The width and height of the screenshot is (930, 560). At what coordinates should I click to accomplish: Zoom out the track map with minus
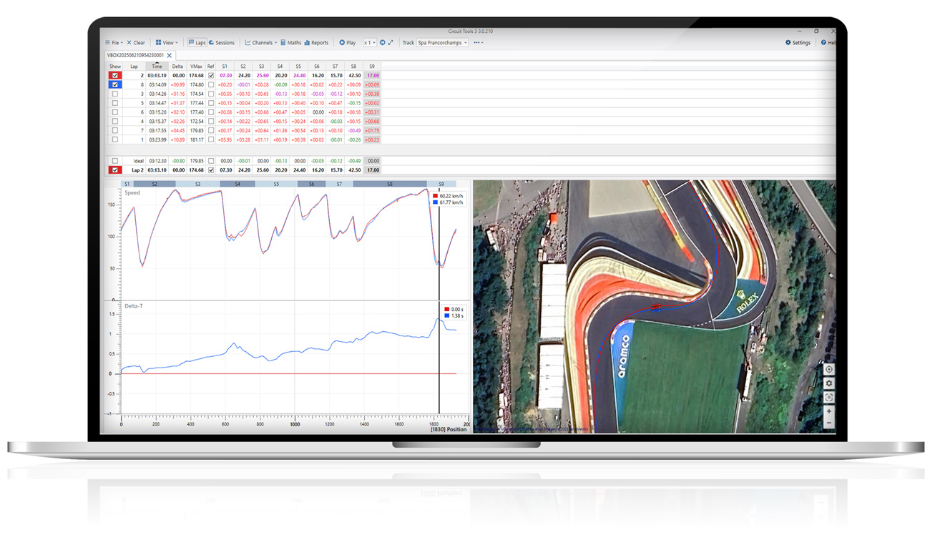pos(828,423)
